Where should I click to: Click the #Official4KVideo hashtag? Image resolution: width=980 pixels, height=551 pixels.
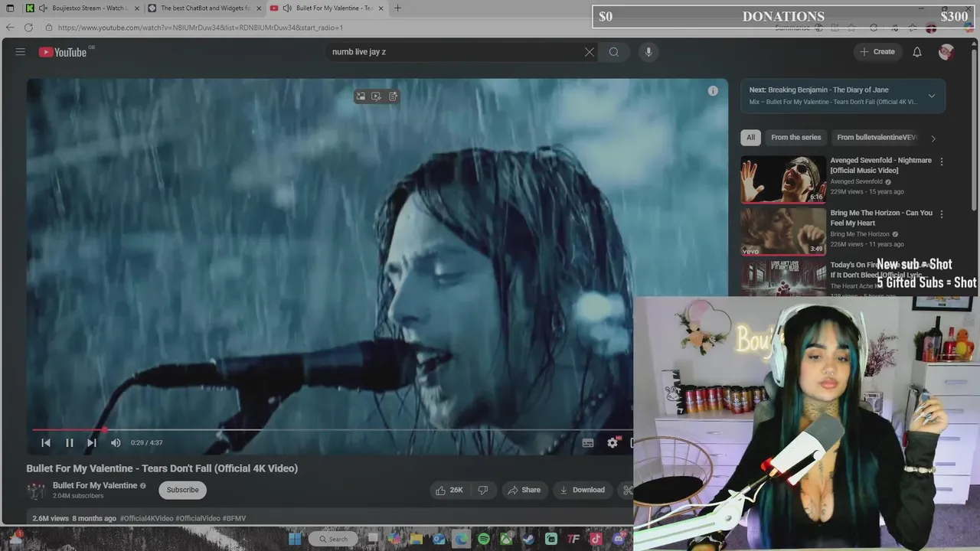[x=146, y=518]
